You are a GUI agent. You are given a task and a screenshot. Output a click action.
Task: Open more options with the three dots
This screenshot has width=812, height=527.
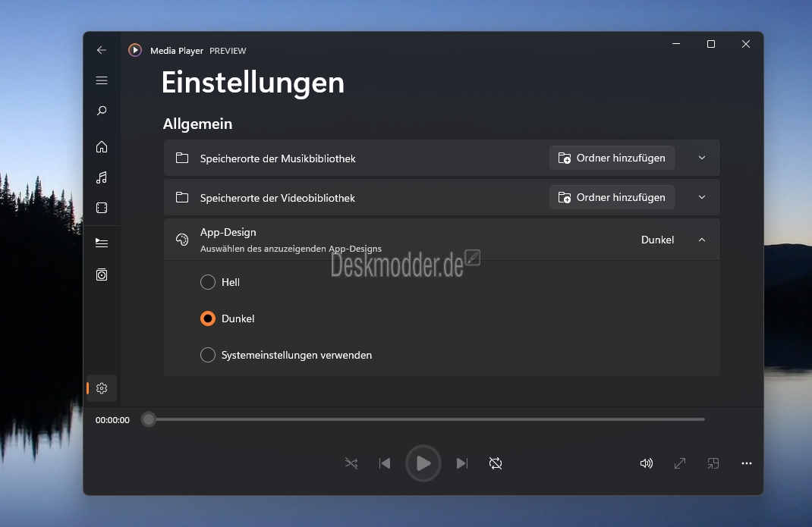tap(746, 463)
